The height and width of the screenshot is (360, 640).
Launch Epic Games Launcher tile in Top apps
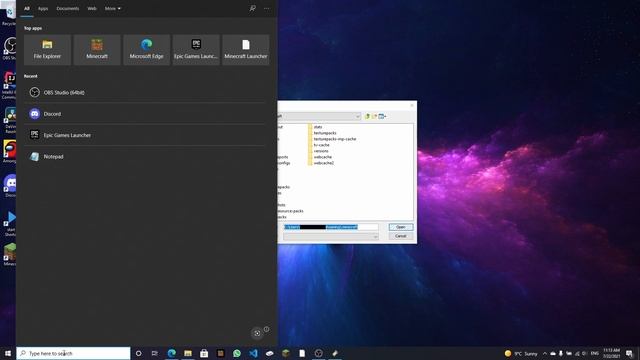pos(196,50)
